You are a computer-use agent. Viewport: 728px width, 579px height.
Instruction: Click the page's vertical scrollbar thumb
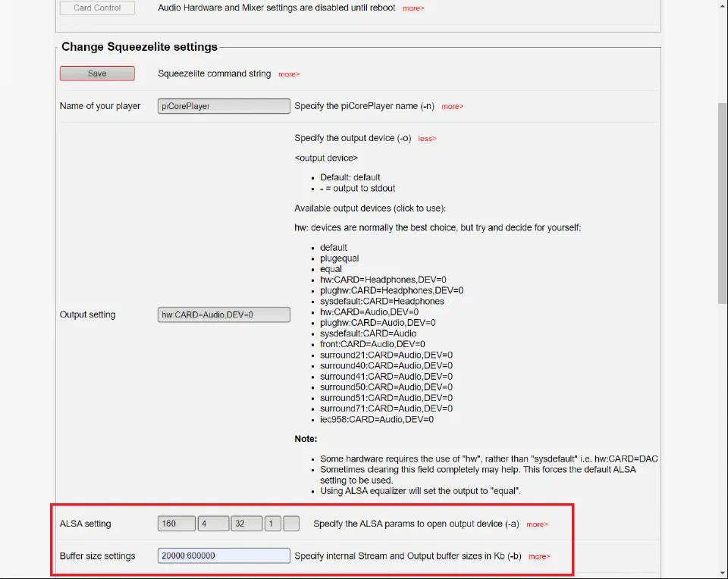[723, 203]
